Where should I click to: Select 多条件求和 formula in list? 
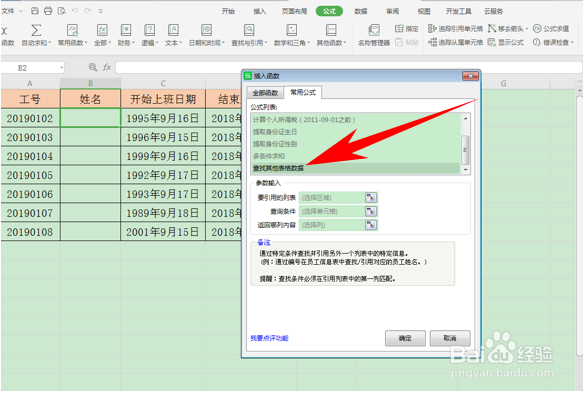pos(356,156)
